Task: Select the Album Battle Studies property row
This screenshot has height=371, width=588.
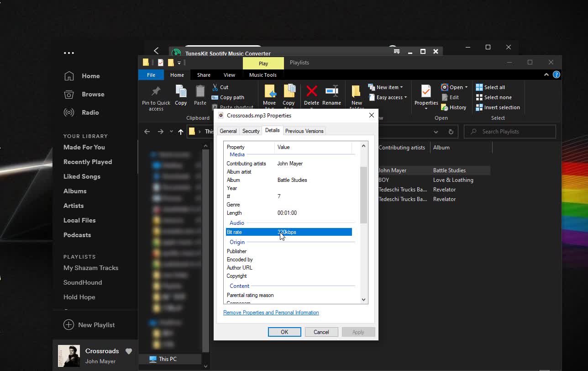Action: coord(289,180)
